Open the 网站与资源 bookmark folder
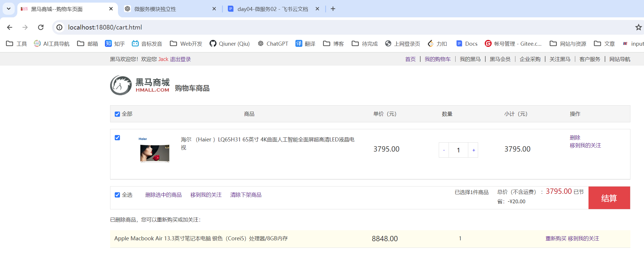Viewport: 644px width, 262px height. point(568,44)
